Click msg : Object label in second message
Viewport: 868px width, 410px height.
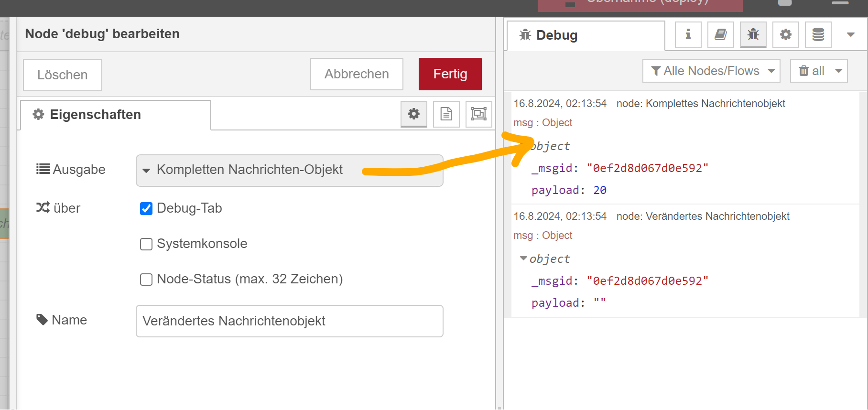pyautogui.click(x=542, y=236)
